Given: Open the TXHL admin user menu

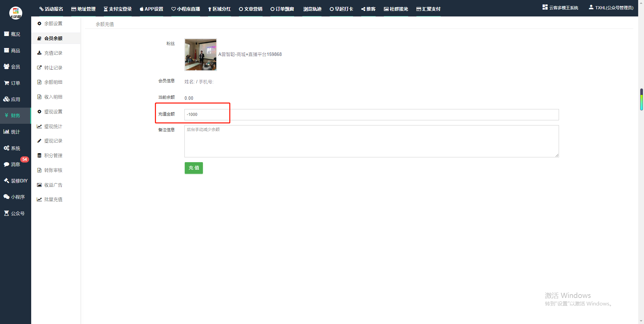Looking at the screenshot, I should [x=611, y=8].
